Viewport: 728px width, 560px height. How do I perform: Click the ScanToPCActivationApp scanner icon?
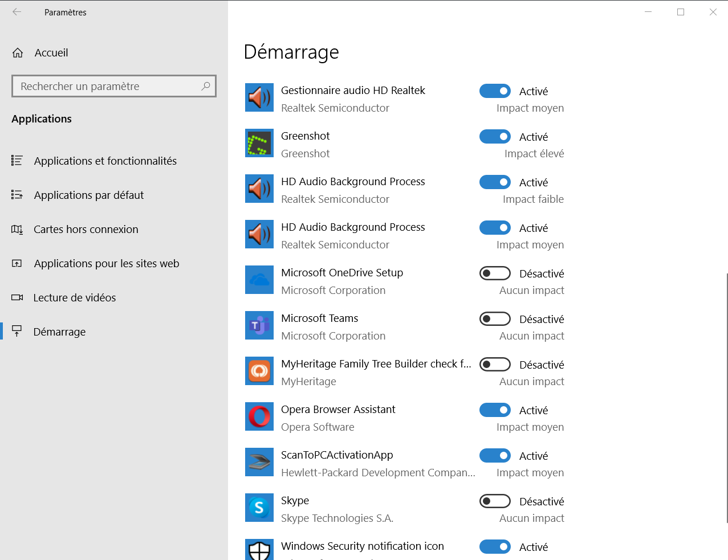(x=259, y=462)
